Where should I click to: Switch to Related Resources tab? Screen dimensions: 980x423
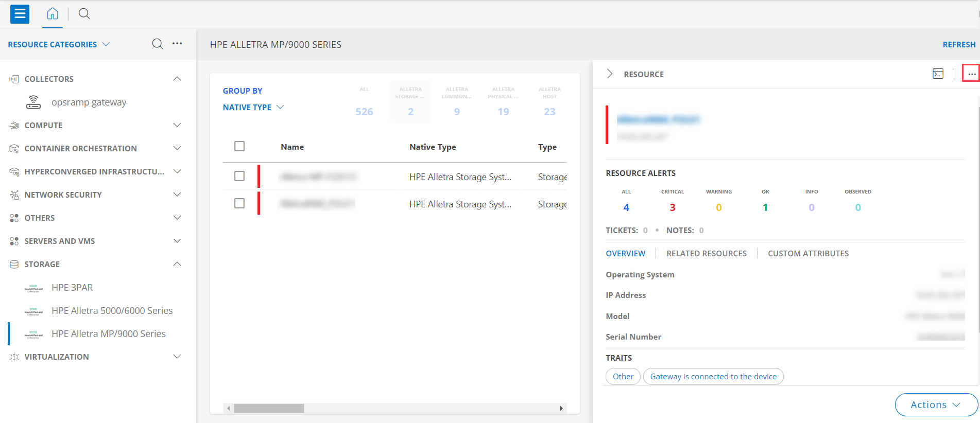click(706, 254)
